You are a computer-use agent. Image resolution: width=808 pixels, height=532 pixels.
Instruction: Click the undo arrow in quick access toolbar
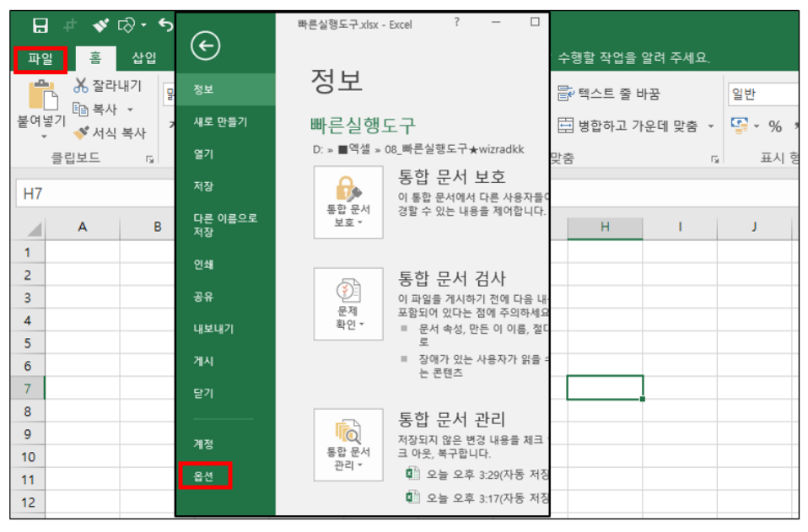[x=166, y=24]
